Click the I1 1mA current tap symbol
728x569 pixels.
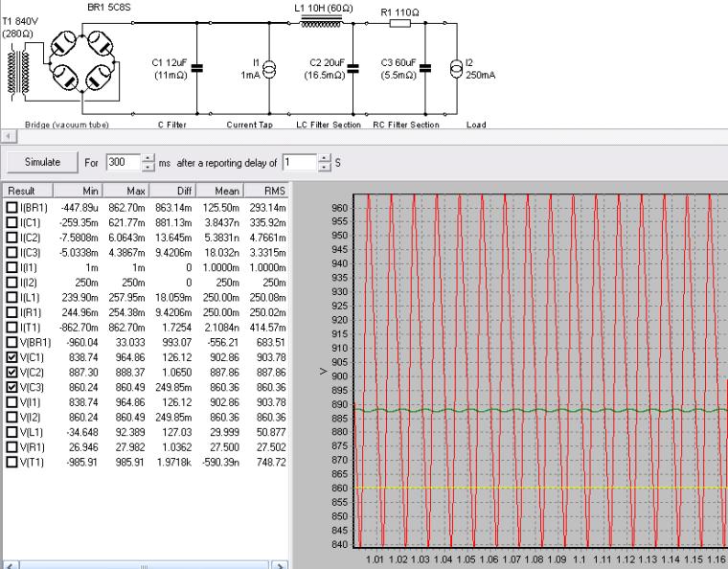(270, 68)
